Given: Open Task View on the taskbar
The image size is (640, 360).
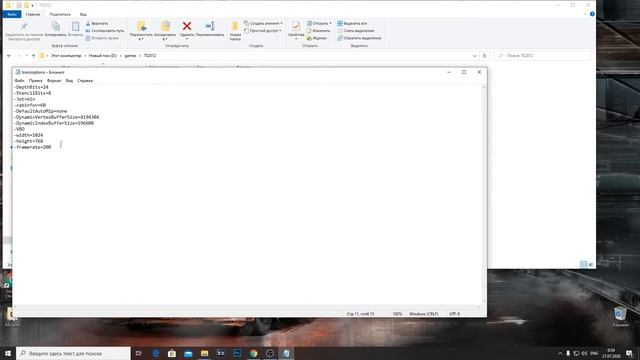Looking at the screenshot, I should click(x=139, y=353).
